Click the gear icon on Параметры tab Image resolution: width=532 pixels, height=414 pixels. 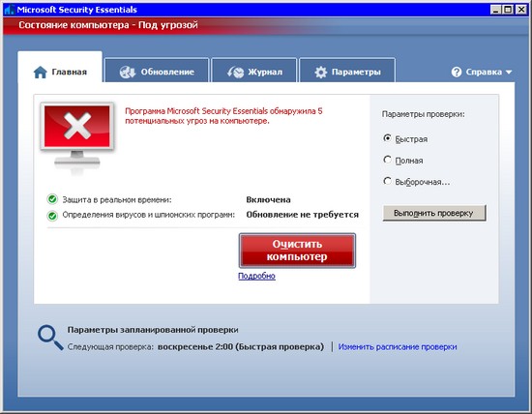point(320,72)
